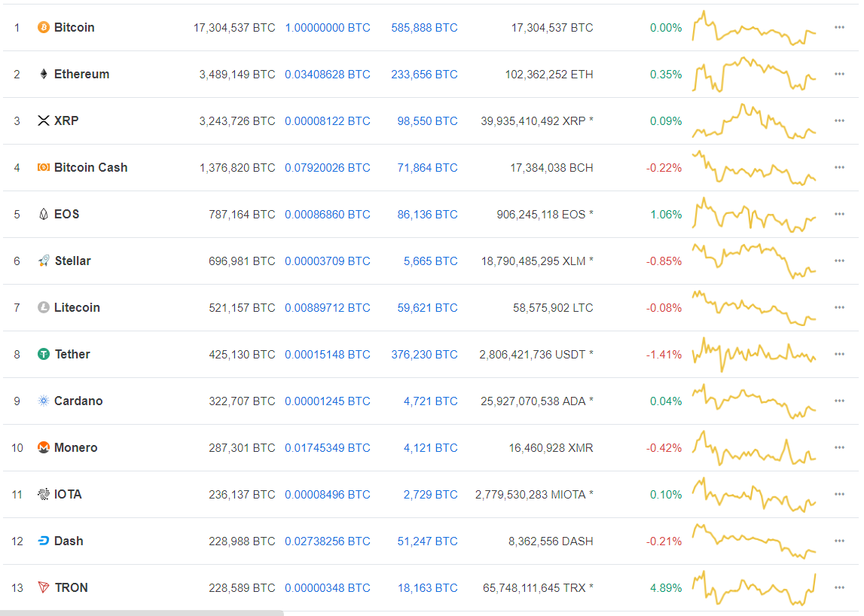
Task: Open the more options menu for EOS
Action: pyautogui.click(x=839, y=215)
